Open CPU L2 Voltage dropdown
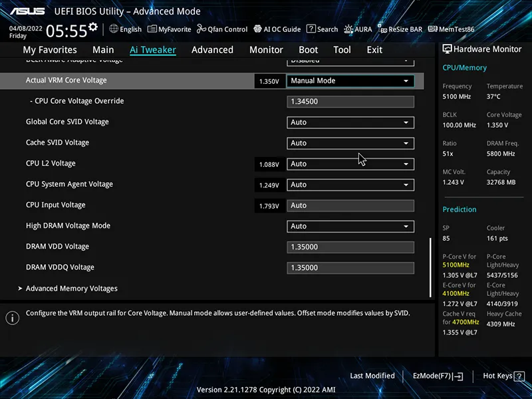532x399 pixels. point(350,164)
